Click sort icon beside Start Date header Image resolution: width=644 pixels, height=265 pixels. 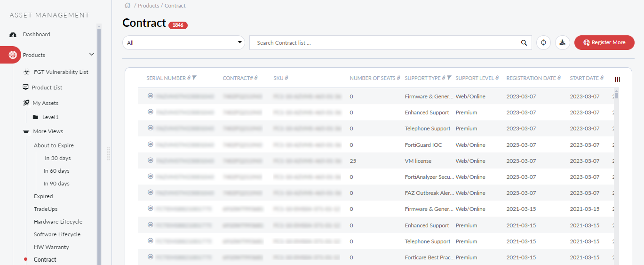click(x=603, y=78)
